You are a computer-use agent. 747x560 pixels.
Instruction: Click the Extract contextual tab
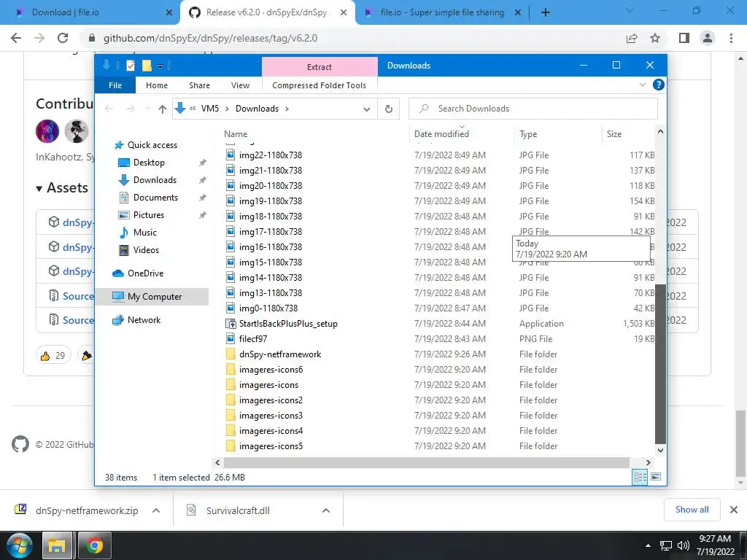320,66
